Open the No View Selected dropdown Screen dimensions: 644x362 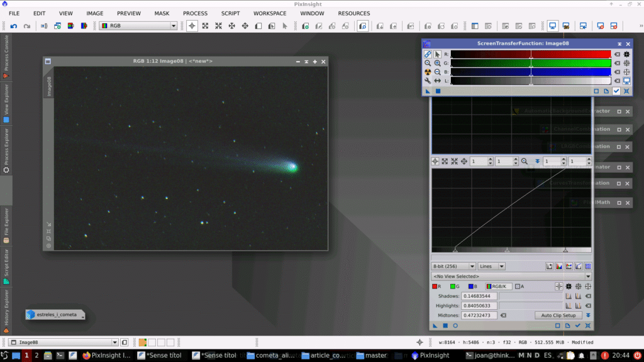tap(511, 277)
